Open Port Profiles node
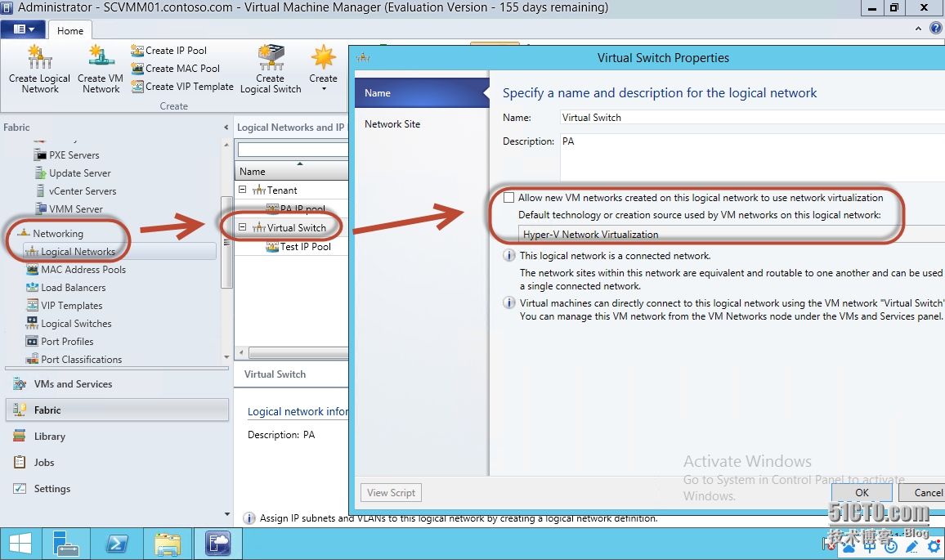 (67, 341)
